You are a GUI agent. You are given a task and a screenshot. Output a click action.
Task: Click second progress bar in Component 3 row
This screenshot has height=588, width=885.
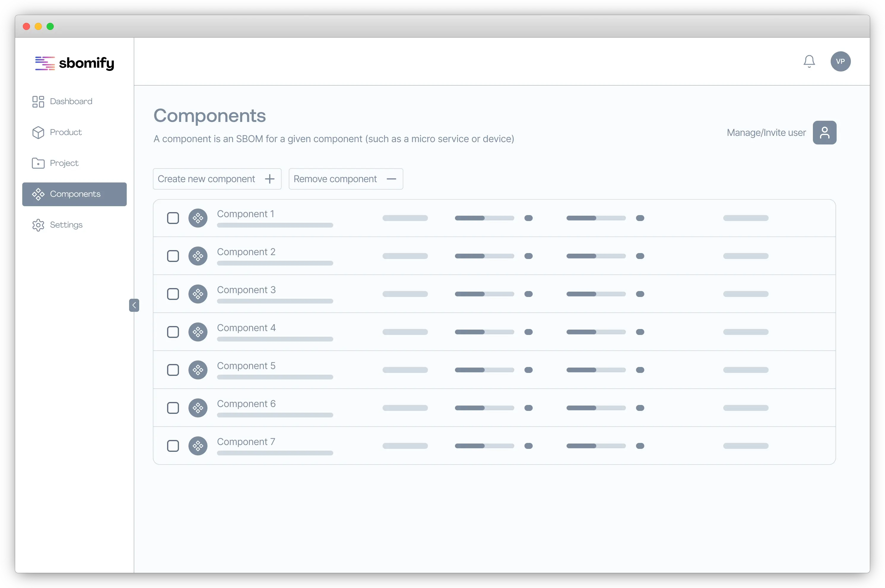coord(596,294)
